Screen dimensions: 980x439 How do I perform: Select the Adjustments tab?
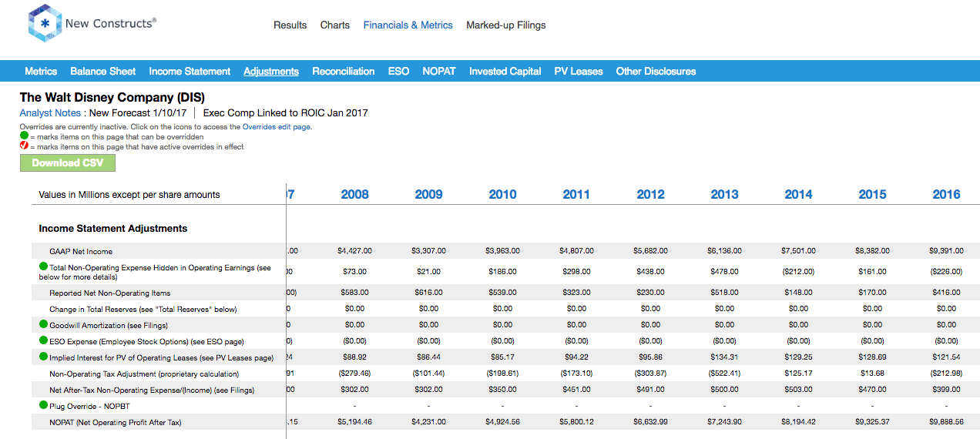[271, 71]
